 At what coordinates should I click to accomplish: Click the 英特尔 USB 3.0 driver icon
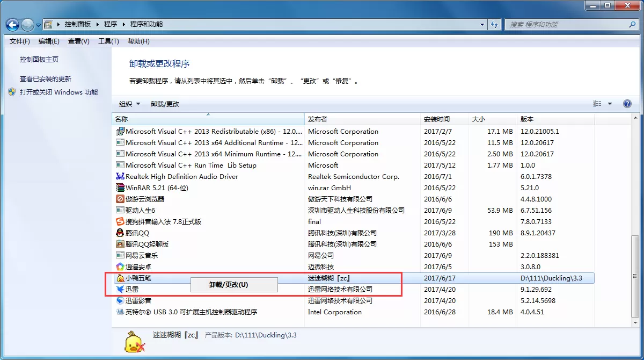coord(120,312)
